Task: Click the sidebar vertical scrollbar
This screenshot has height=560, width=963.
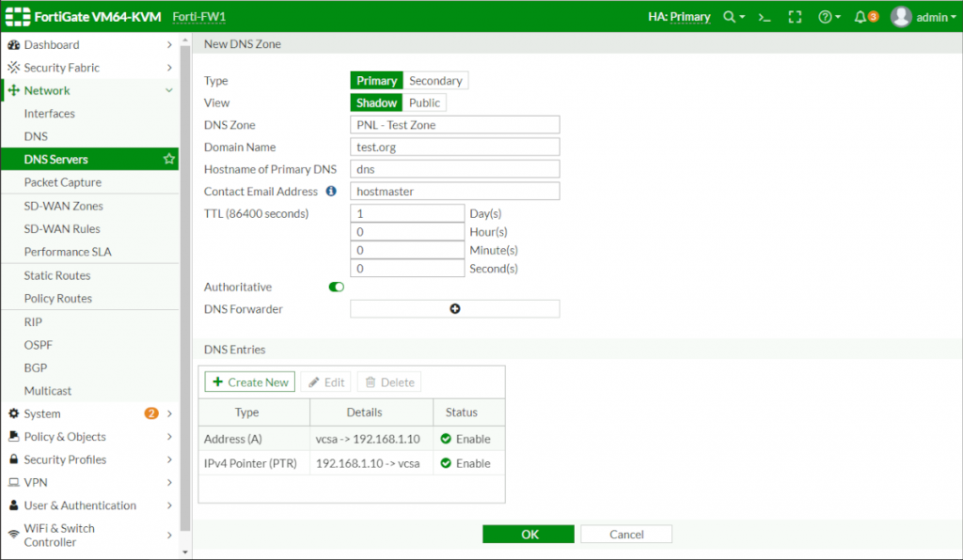Action: (184, 282)
